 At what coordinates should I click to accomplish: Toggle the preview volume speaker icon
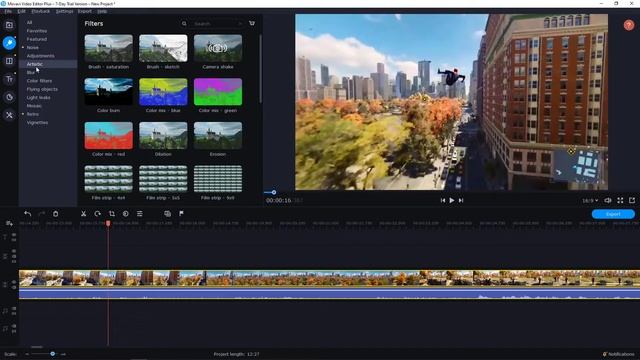click(607, 200)
